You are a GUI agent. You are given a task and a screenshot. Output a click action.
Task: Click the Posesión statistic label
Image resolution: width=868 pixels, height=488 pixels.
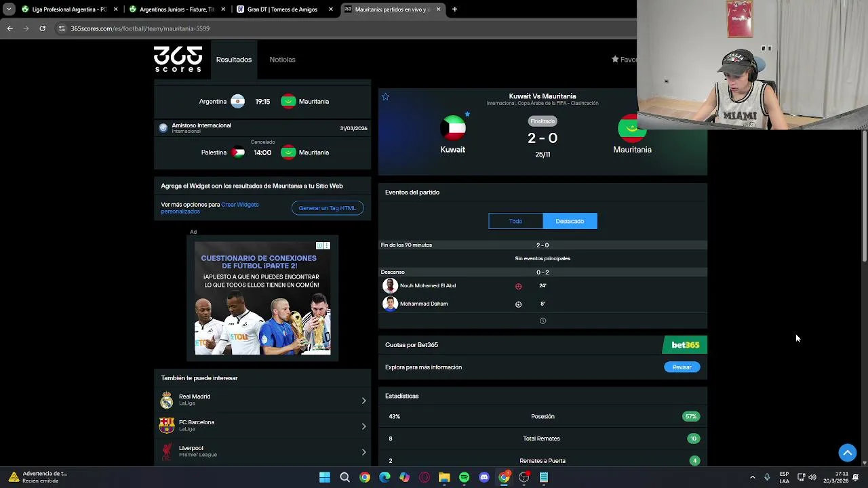click(x=542, y=417)
